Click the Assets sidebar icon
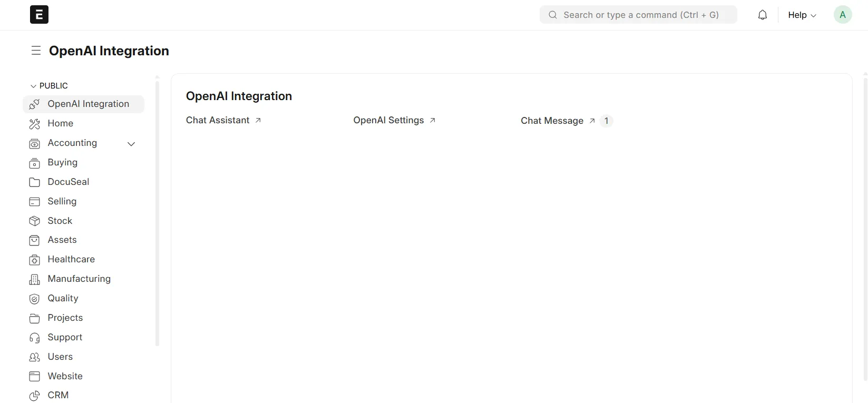This screenshot has width=868, height=403. (34, 240)
